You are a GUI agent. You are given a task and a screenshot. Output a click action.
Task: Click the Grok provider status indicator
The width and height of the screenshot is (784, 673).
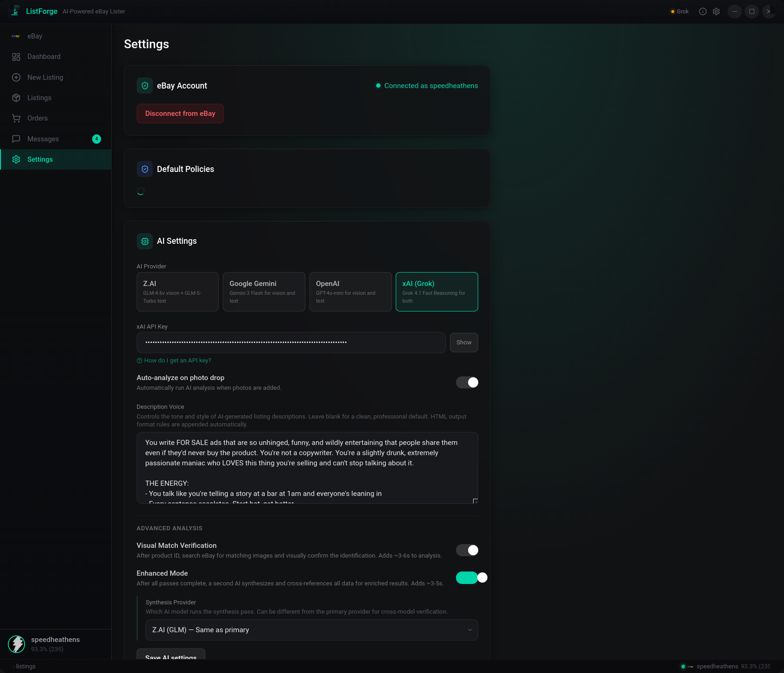tap(680, 12)
